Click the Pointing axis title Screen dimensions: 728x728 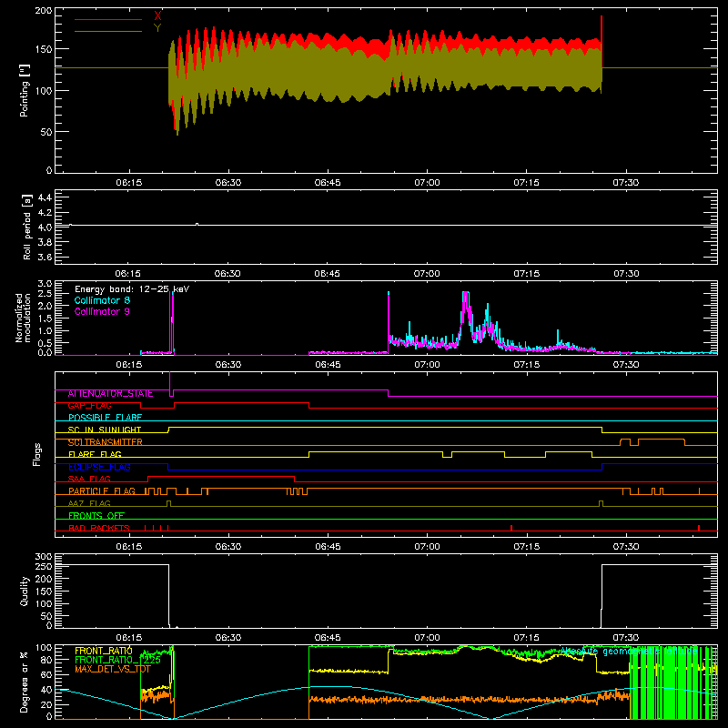pos(25,90)
